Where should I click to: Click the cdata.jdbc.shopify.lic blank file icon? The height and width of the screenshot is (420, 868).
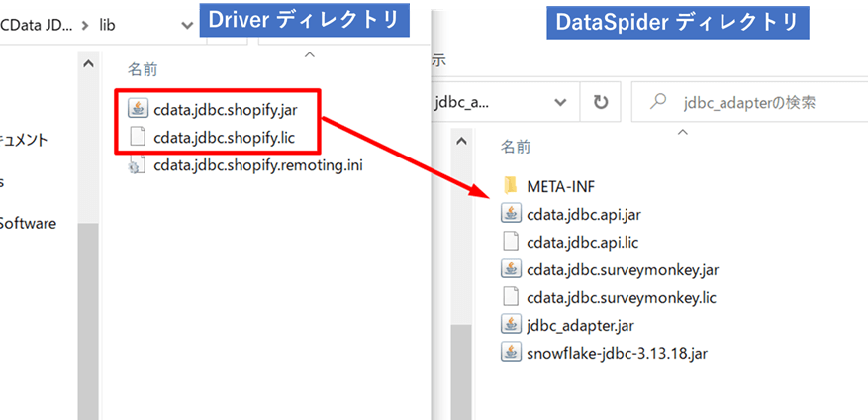pyautogui.click(x=137, y=137)
